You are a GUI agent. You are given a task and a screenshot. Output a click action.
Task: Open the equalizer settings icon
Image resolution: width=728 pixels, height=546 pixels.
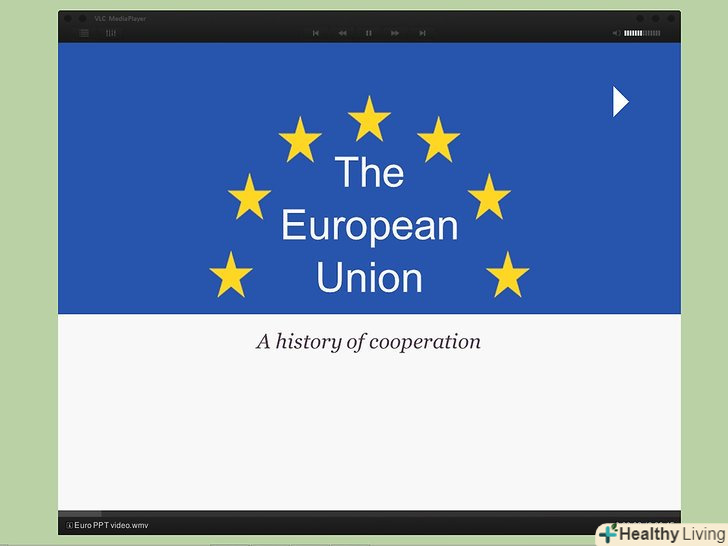pyautogui.click(x=110, y=33)
